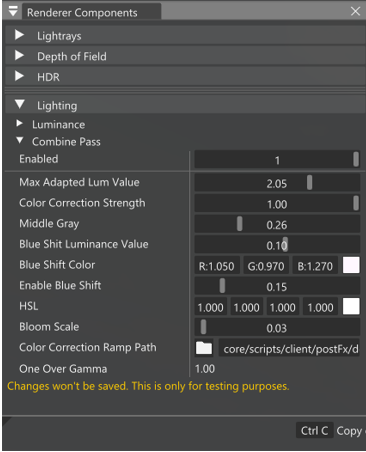The image size is (366, 452).
Task: Close the Renderer Components panel
Action: [x=355, y=11]
